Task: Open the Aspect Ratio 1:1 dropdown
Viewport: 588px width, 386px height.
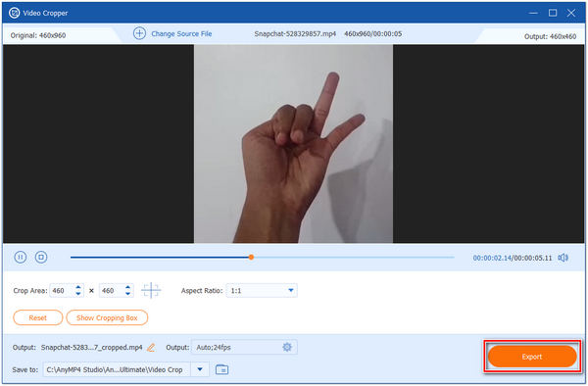Action: (262, 290)
